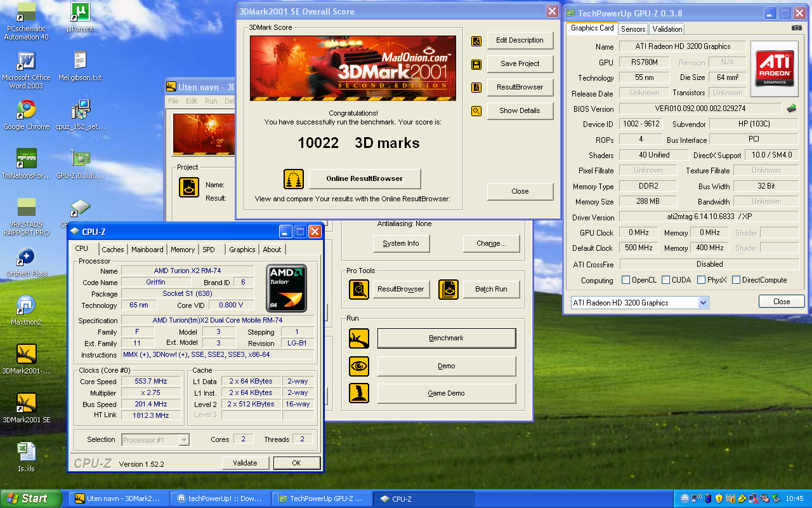Click the Batch Run icon in Pro Tools
Image resolution: width=812 pixels, height=508 pixels.
(x=449, y=290)
